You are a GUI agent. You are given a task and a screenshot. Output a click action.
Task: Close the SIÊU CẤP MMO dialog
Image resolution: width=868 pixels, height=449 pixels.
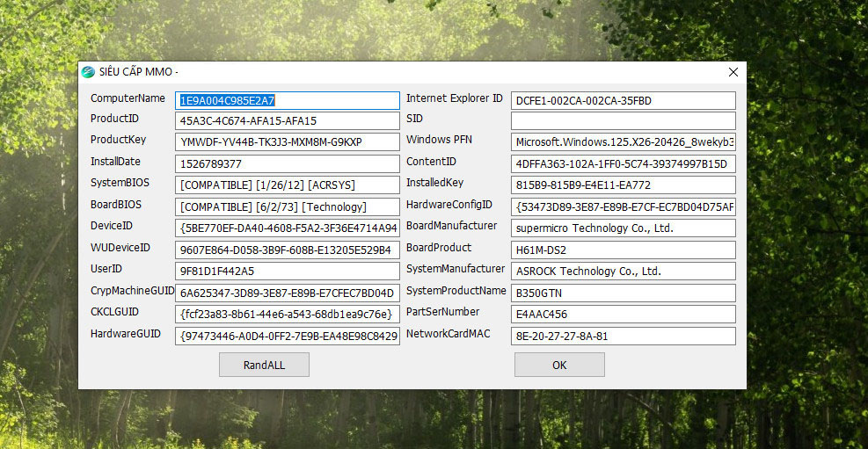(x=733, y=72)
